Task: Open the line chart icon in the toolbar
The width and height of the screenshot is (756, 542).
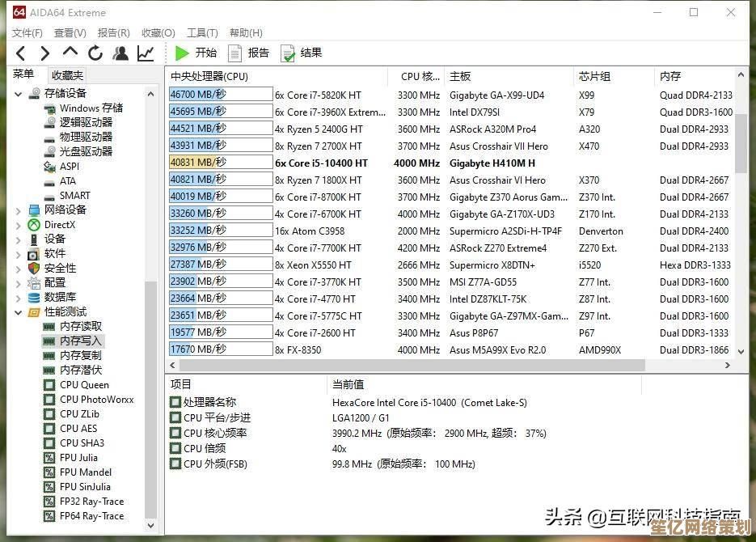Action: [x=146, y=53]
